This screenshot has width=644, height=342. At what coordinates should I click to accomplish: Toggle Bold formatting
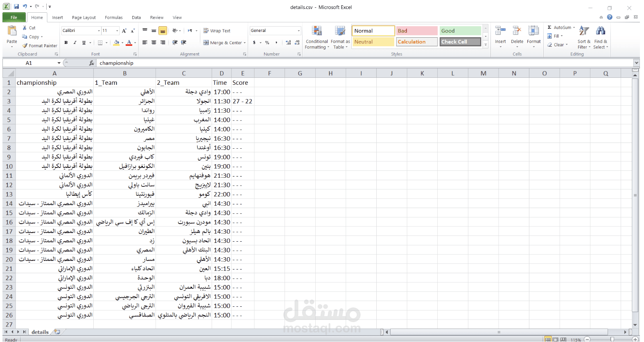pyautogui.click(x=66, y=43)
